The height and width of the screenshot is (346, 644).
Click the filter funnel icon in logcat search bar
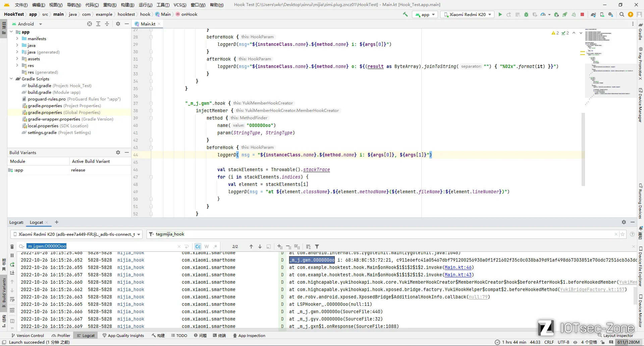(x=317, y=247)
